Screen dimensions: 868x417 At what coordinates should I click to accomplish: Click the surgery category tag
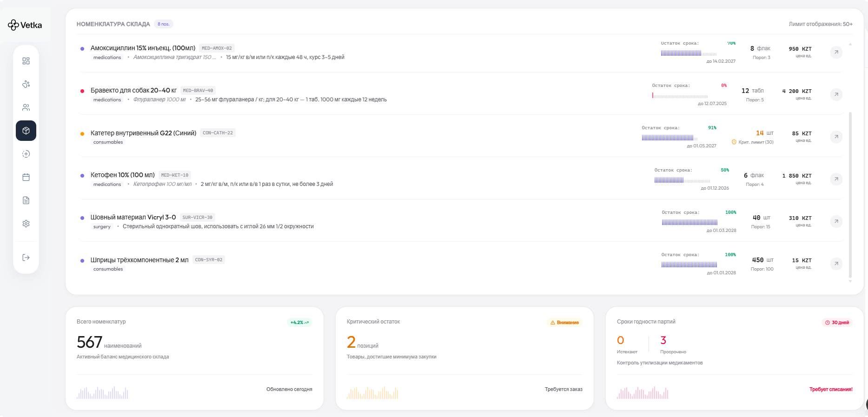(102, 227)
